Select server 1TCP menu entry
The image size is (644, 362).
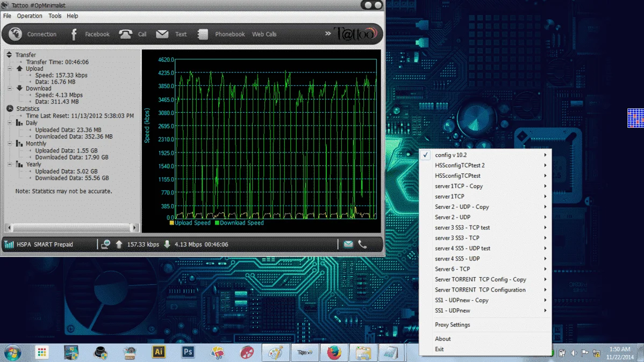(x=485, y=197)
